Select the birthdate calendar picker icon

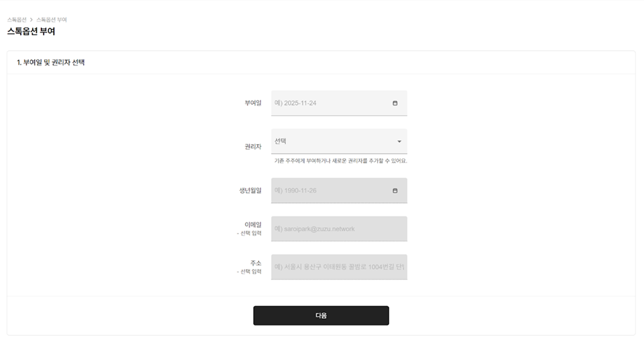pyautogui.click(x=395, y=190)
